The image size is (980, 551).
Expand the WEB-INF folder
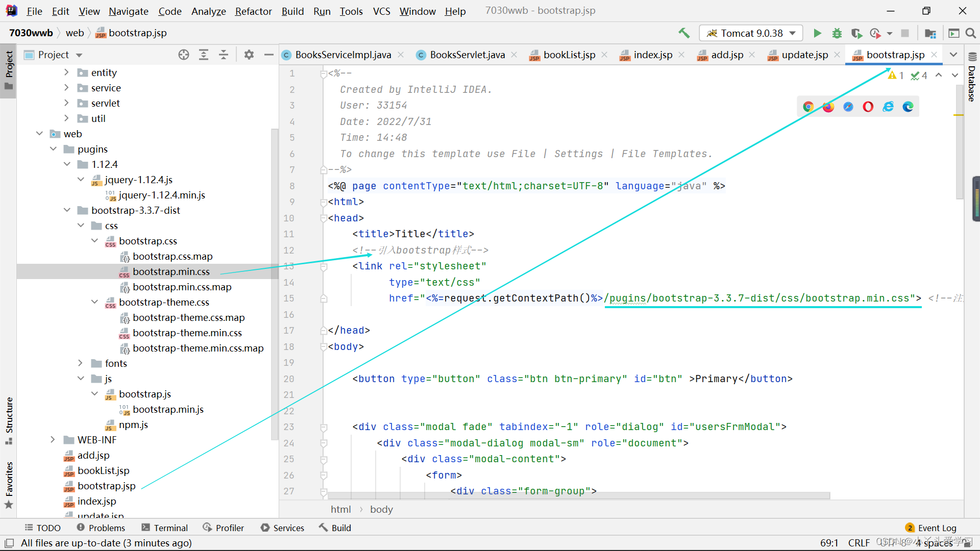53,440
